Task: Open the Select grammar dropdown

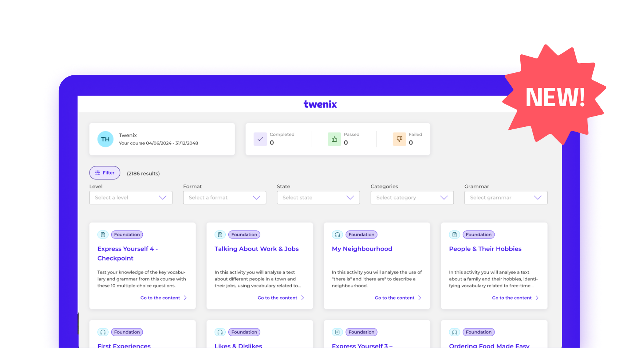Action: [x=506, y=198]
